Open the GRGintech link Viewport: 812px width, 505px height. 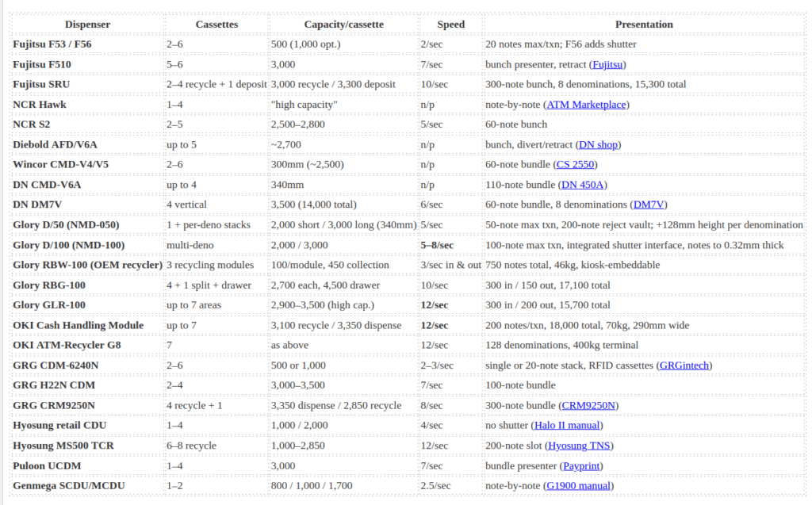(684, 365)
